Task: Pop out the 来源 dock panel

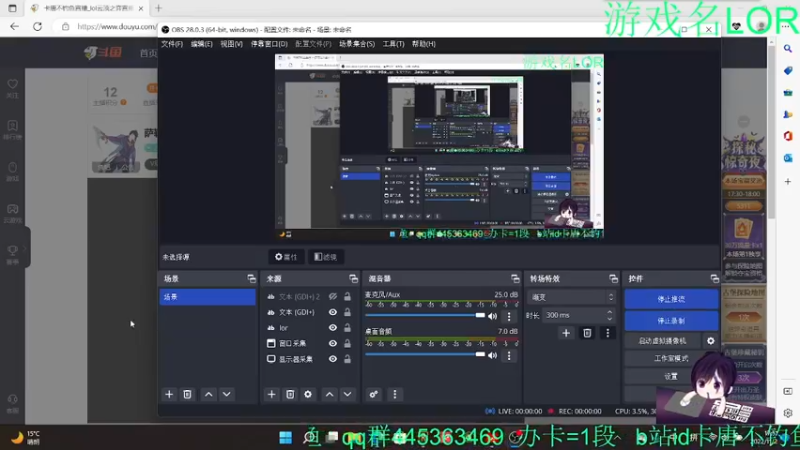Action: (354, 279)
